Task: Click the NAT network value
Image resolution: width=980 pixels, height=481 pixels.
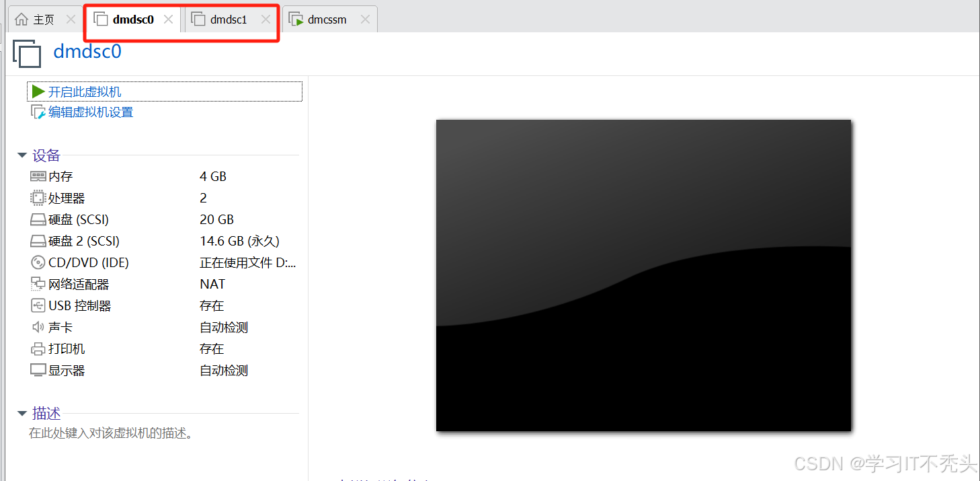Action: tap(212, 284)
